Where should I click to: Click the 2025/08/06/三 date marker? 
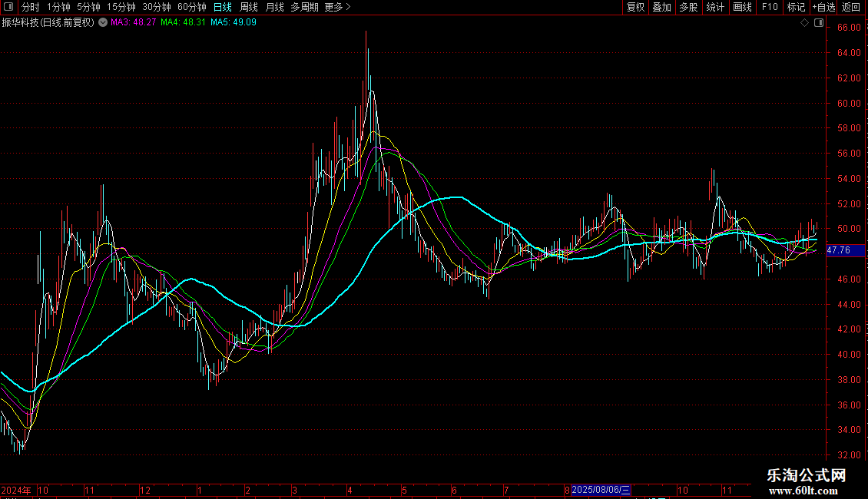601,490
